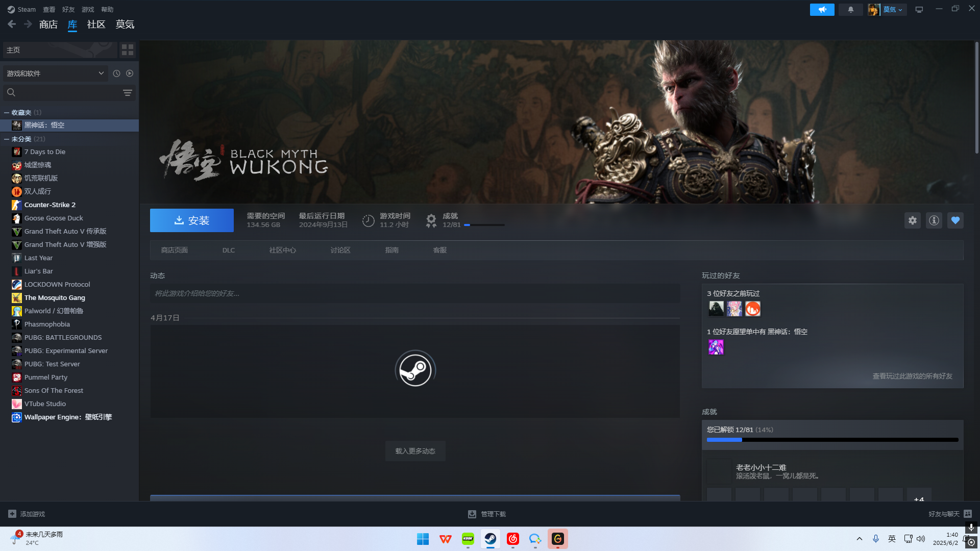Click the achievements gear icon in the stats bar
This screenshot has height=551, width=980.
pyautogui.click(x=431, y=220)
